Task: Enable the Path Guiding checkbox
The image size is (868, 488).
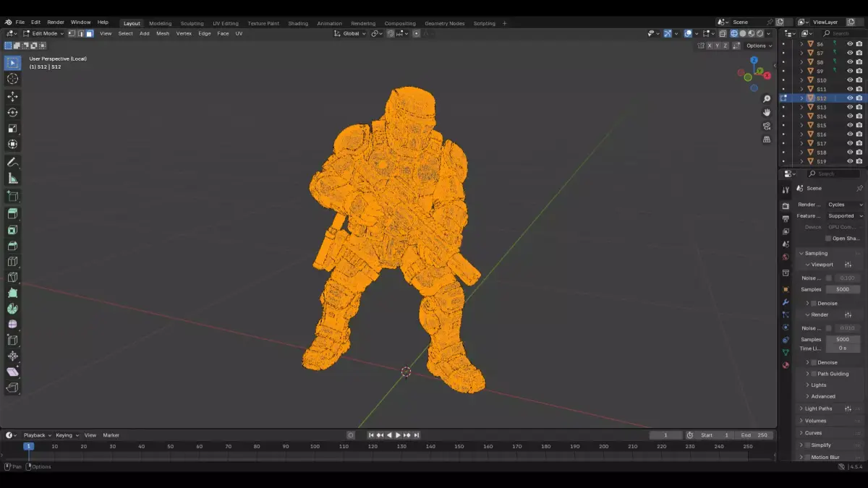Action: pyautogui.click(x=814, y=374)
